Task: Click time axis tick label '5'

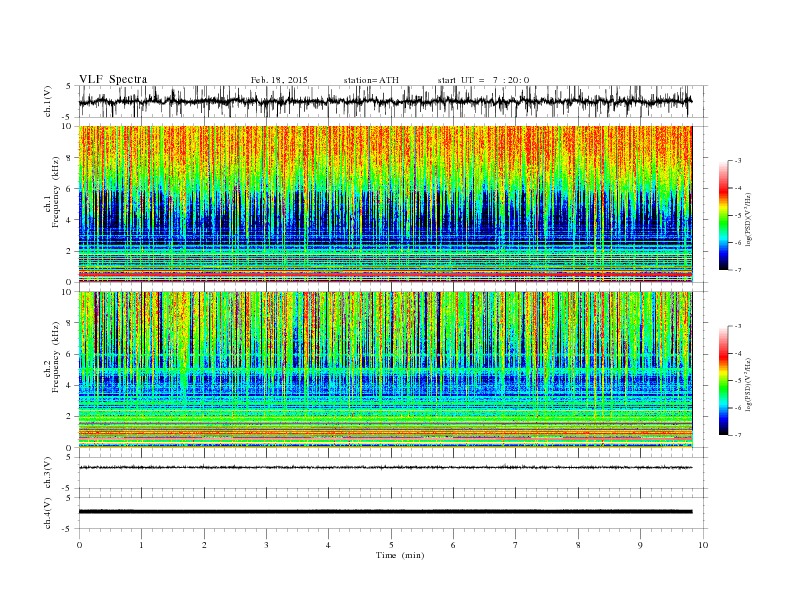Action: [x=391, y=545]
